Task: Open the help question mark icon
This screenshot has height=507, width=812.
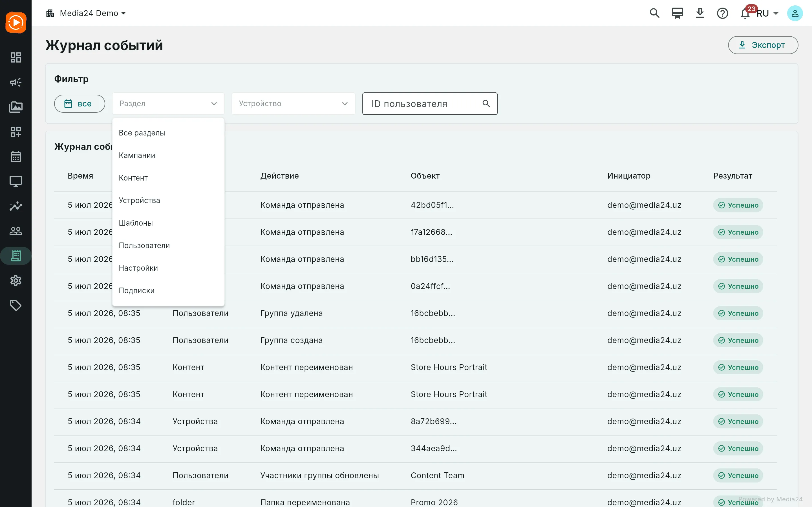Action: [722, 14]
